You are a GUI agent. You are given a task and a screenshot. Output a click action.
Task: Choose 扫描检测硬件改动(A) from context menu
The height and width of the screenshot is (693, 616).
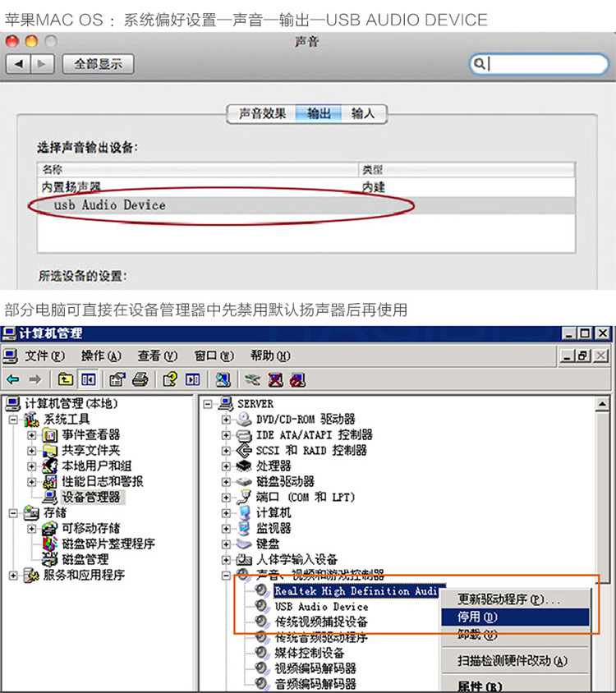(x=516, y=661)
